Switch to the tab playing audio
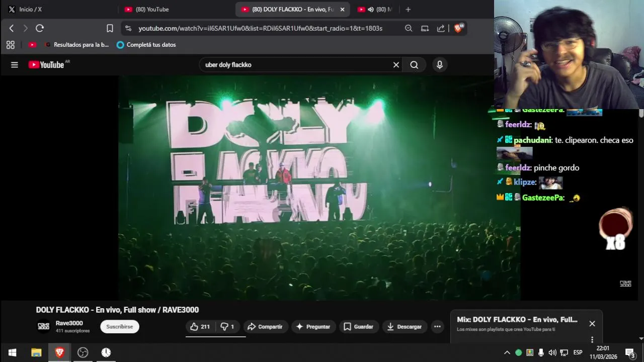The height and width of the screenshot is (362, 644). tap(375, 10)
